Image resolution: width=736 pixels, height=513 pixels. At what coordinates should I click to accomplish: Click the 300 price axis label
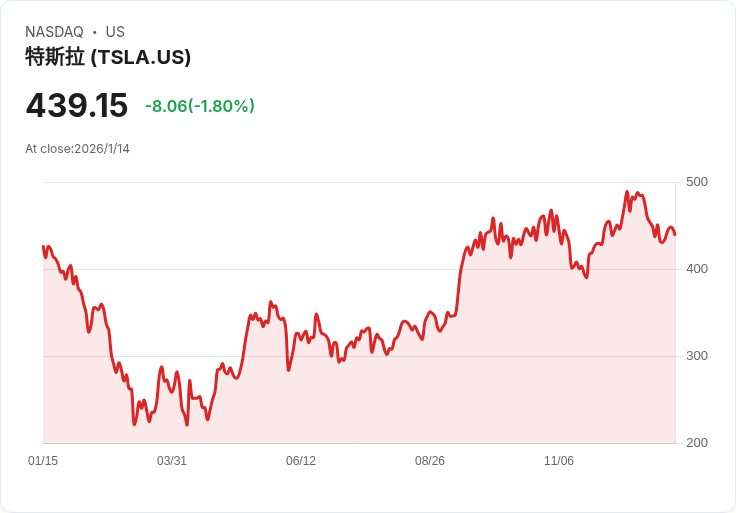point(696,356)
